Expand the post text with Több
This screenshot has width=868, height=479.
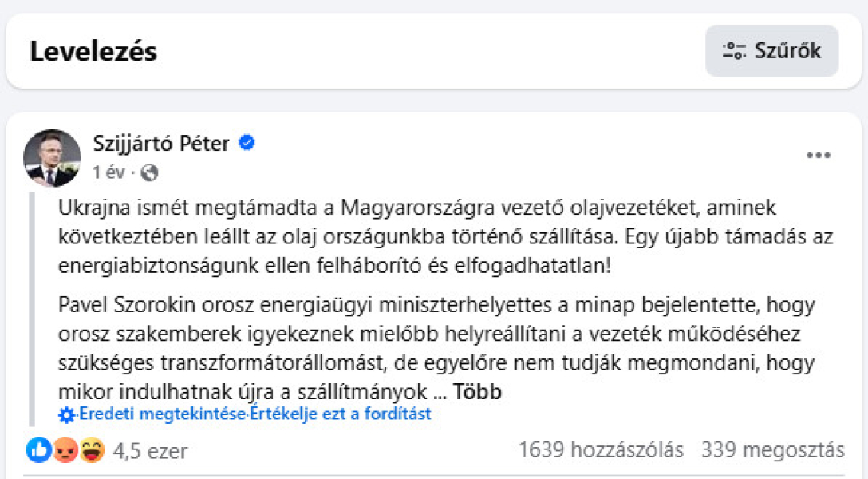(x=478, y=392)
